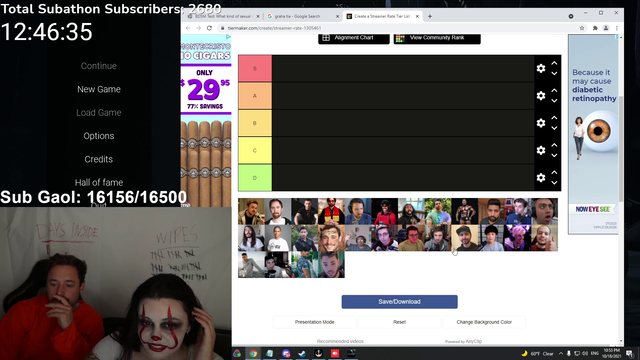Click the Save/Download button
The height and width of the screenshot is (360, 640).
click(399, 302)
